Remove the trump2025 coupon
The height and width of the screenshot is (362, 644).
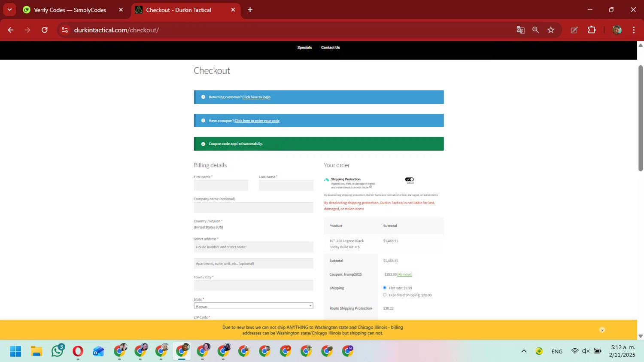tap(405, 274)
